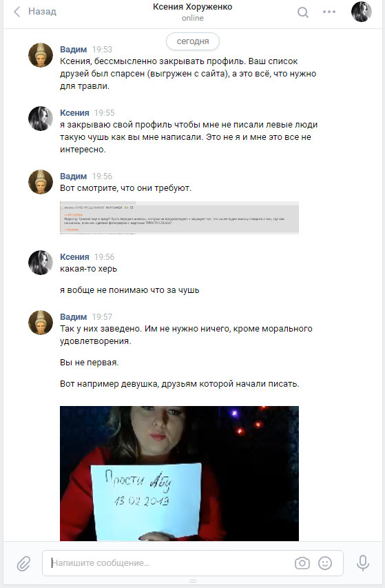
Task: Click Вадим's avatar beside 19:56 message
Action: (41, 182)
